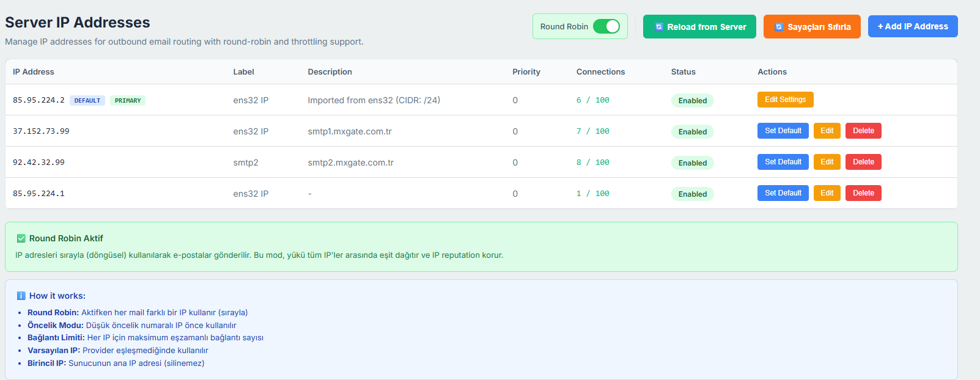Click the Server IP Addresses heading

pyautogui.click(x=78, y=23)
